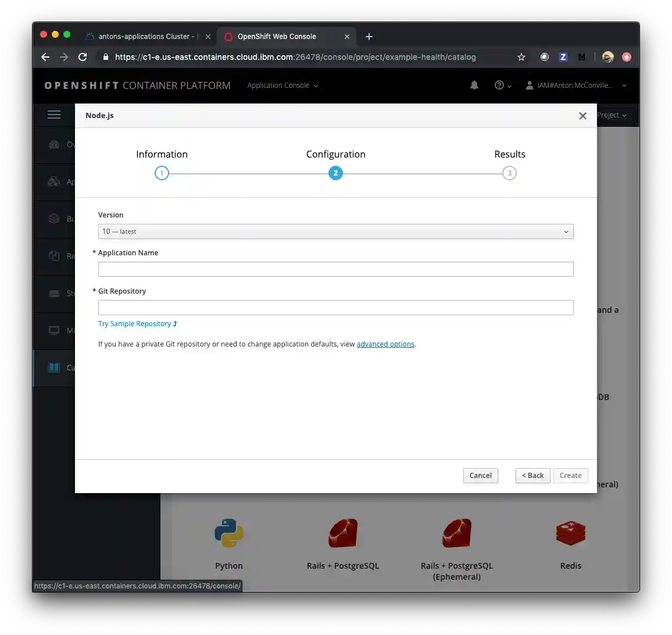Click inside the Application Name field
The image size is (672, 635).
coord(335,269)
